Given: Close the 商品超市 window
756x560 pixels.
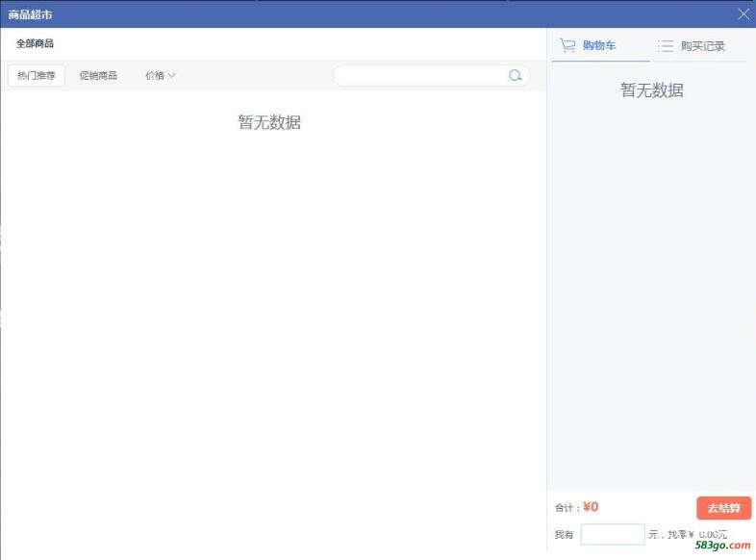Looking at the screenshot, I should pyautogui.click(x=743, y=14).
